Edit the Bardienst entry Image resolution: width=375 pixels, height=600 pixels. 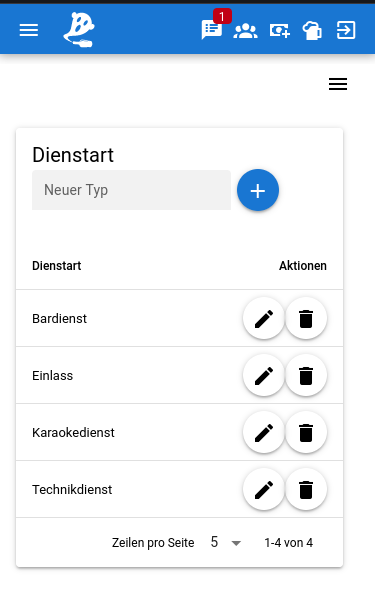[x=264, y=318]
